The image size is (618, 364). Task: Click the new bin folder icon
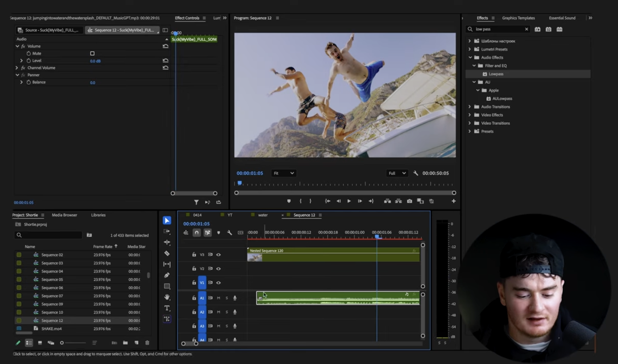(x=125, y=343)
